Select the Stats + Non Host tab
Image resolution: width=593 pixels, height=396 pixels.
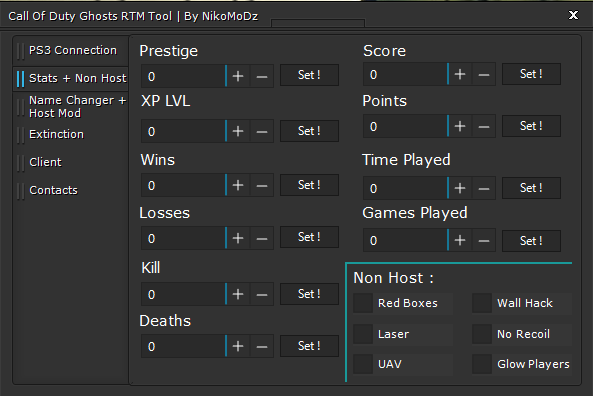pos(72,78)
